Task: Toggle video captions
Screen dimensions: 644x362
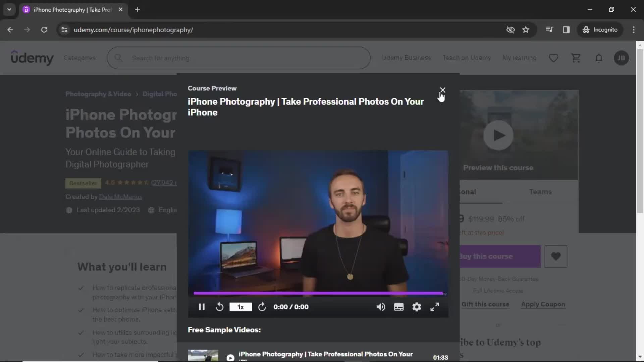Action: click(398, 307)
